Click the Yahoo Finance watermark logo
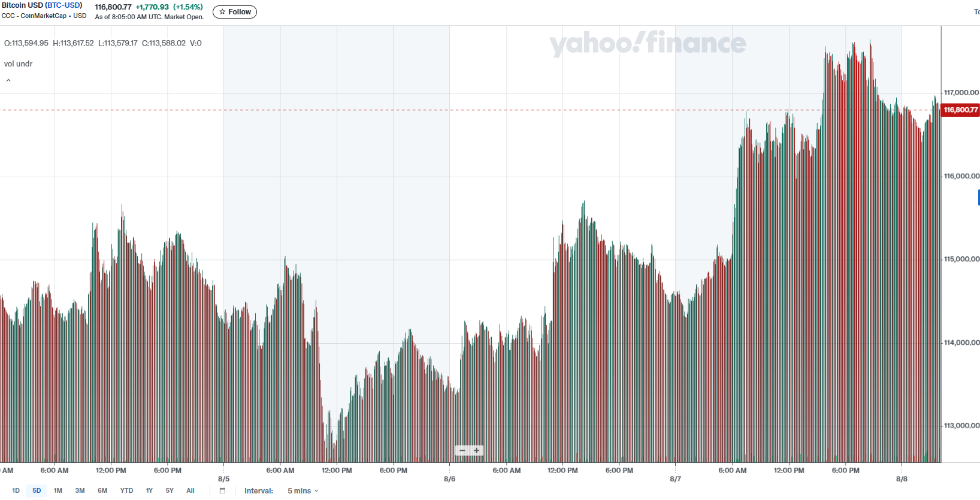Image resolution: width=980 pixels, height=500 pixels. click(x=646, y=44)
